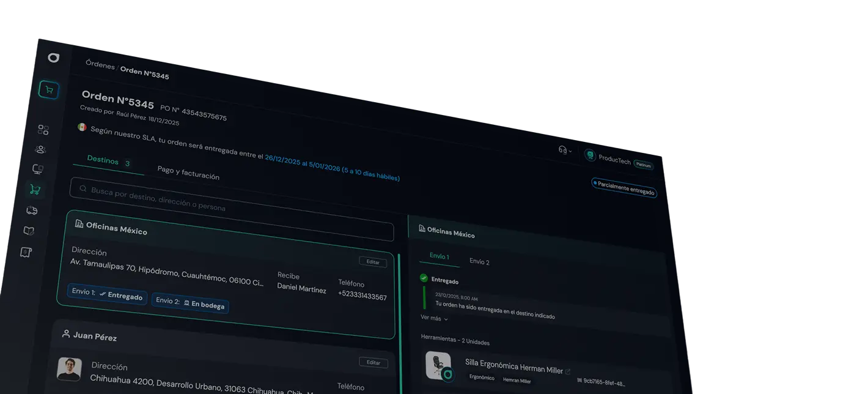Image resolution: width=868 pixels, height=394 pixels.
Task: Open the outlined cart button atop sidebar
Action: (x=49, y=90)
